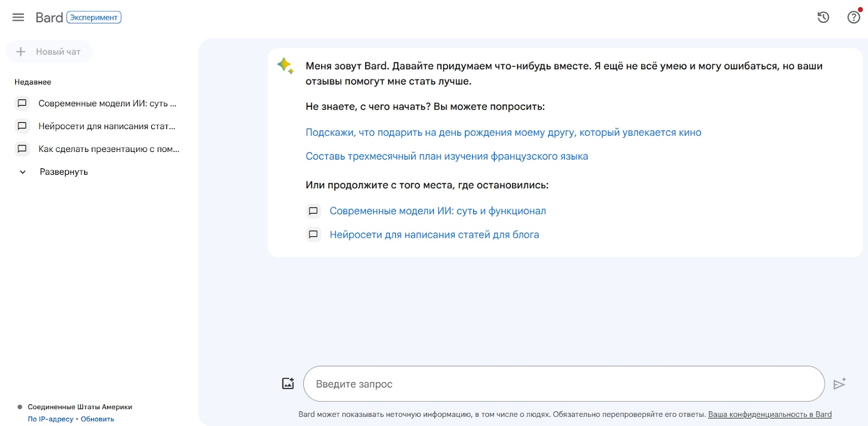Click text 'Не знаете, с чего начать?'
The image size is (868, 426).
(368, 106)
